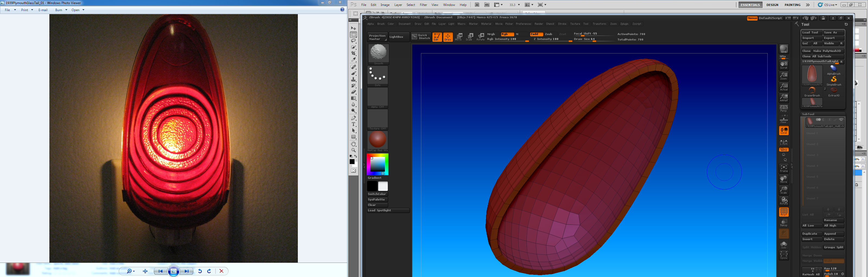Toggle subtool eye visibility icon
The image size is (868, 277).
click(841, 120)
